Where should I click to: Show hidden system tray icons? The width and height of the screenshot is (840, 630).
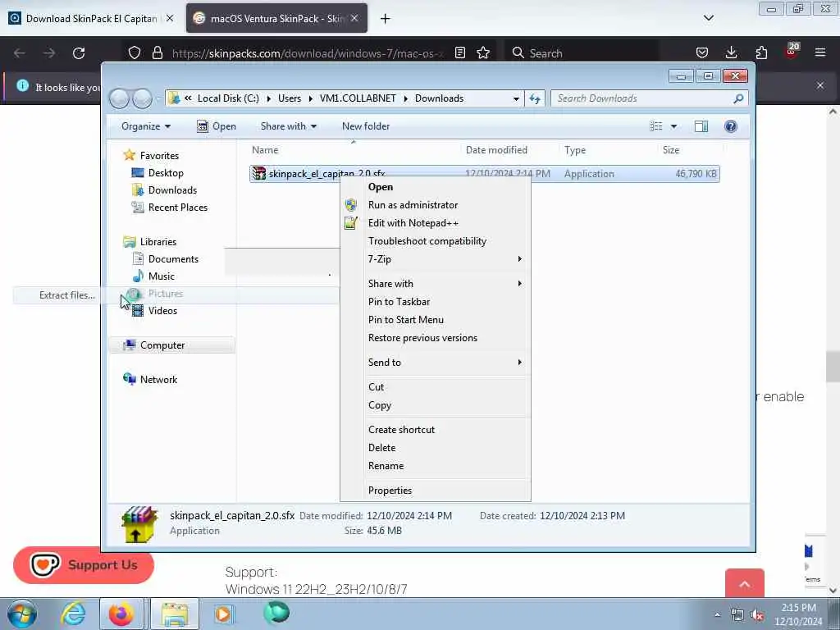717,615
